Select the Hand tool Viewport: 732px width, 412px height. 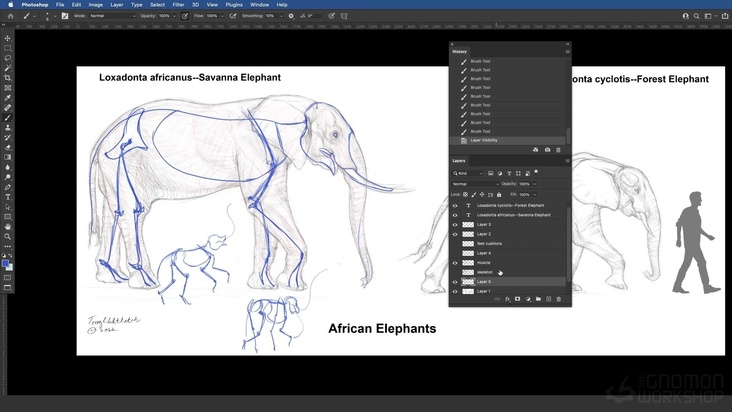click(x=7, y=227)
